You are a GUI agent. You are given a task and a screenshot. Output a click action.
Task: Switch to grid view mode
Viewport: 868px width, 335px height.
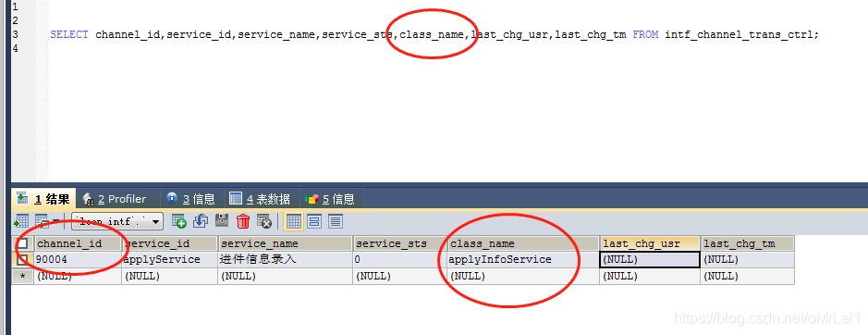click(294, 222)
